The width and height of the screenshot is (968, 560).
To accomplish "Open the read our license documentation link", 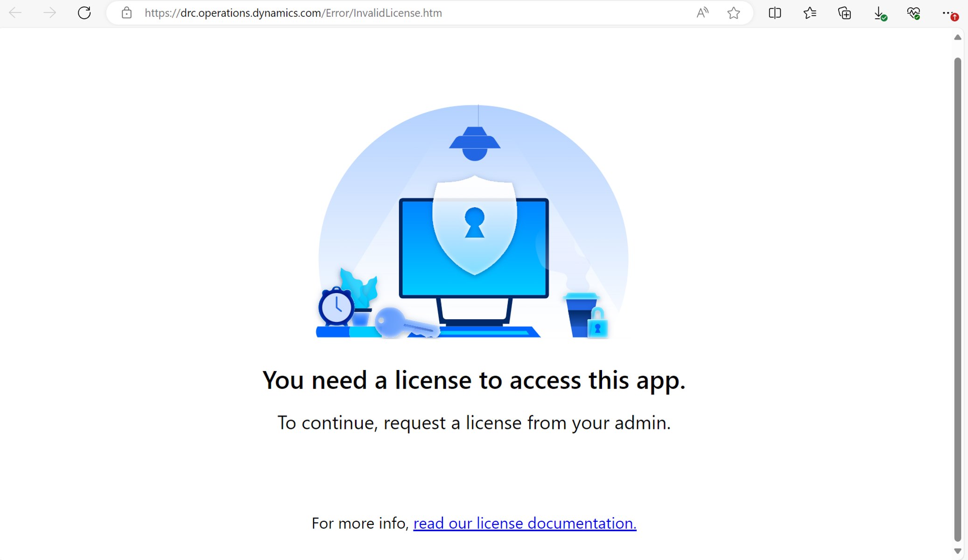I will click(x=525, y=523).
